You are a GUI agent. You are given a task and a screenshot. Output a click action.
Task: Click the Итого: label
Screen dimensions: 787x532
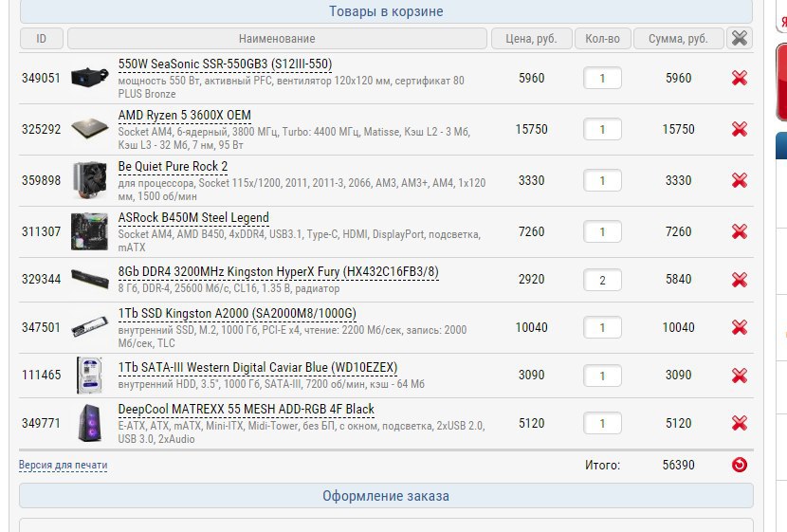pos(602,466)
